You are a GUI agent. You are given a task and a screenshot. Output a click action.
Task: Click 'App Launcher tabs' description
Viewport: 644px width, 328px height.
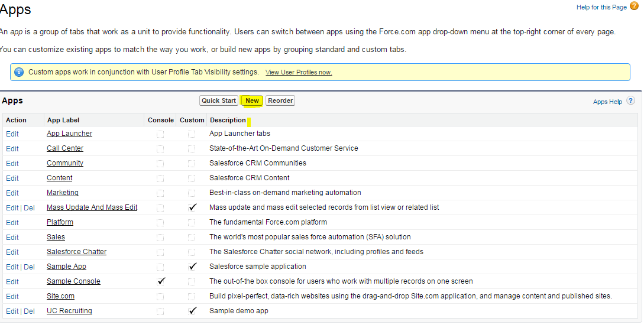click(240, 134)
